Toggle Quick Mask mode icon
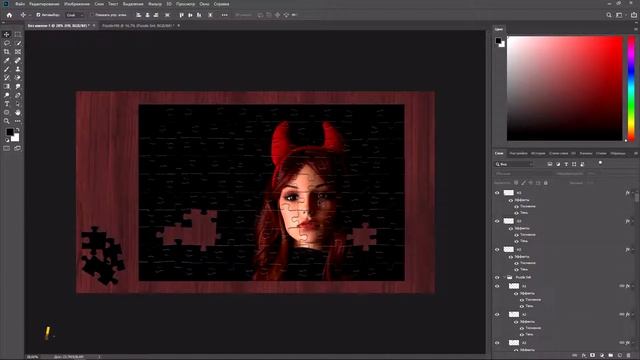Screen dimensions: 640x360 [7, 149]
